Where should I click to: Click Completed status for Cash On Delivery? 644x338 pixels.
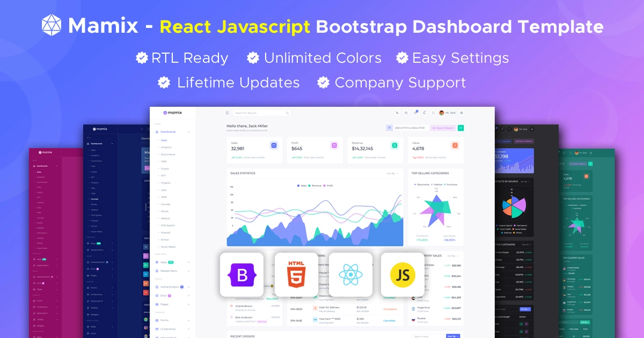pos(390,309)
